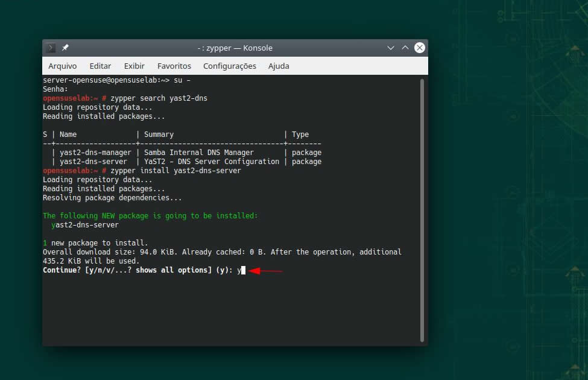Open the Arquivo menu
588x380 pixels.
click(62, 66)
